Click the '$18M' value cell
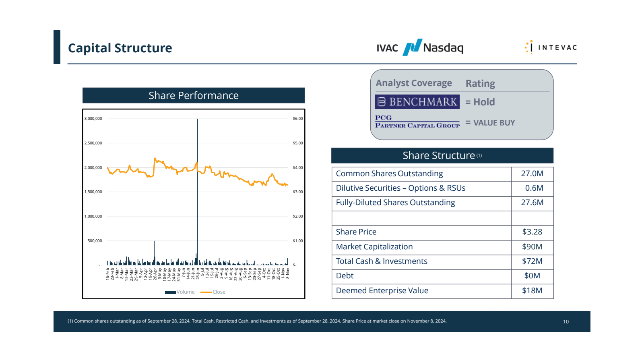 [x=532, y=291]
